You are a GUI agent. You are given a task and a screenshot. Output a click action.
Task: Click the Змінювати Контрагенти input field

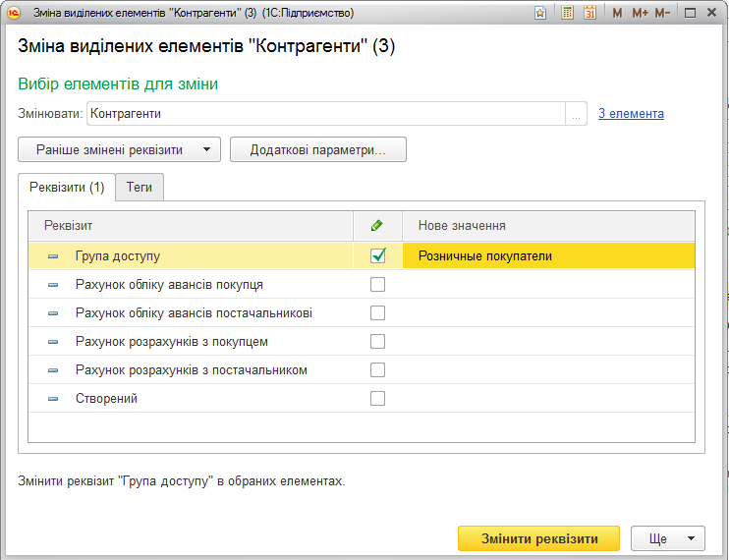[326, 114]
